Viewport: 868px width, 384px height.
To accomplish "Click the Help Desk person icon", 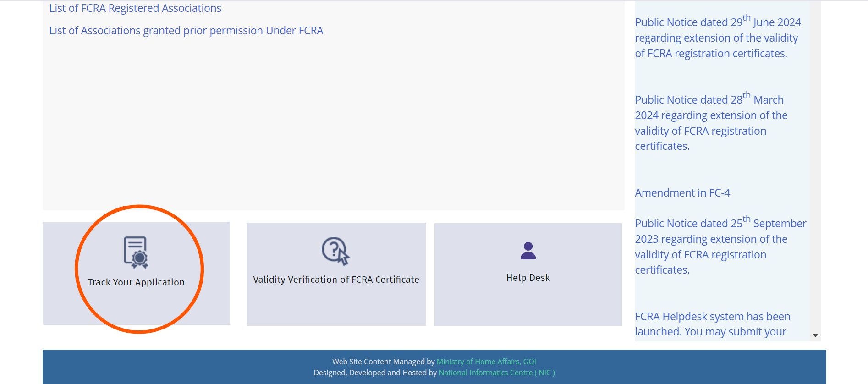I will point(528,251).
